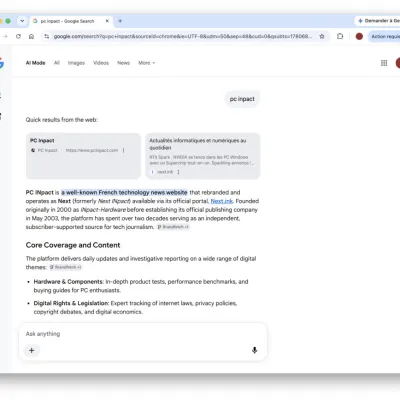This screenshot has width=400, height=400.
Task: Go to the browser home page icon
Action: pyautogui.click(x=31, y=36)
